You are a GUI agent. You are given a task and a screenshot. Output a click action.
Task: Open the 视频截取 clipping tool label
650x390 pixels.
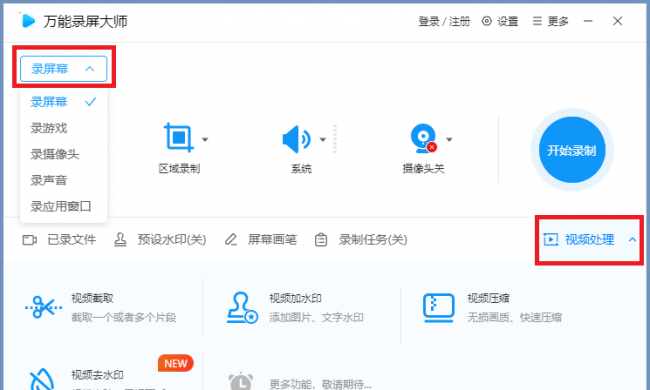(92, 298)
